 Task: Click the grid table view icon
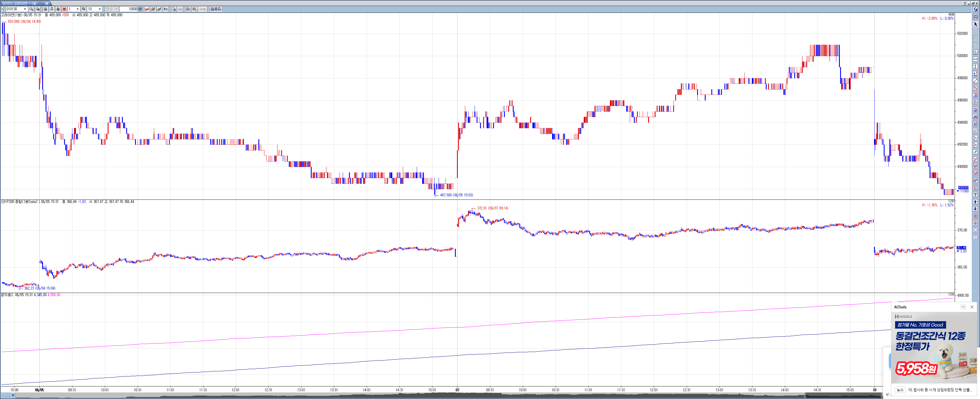194,9
